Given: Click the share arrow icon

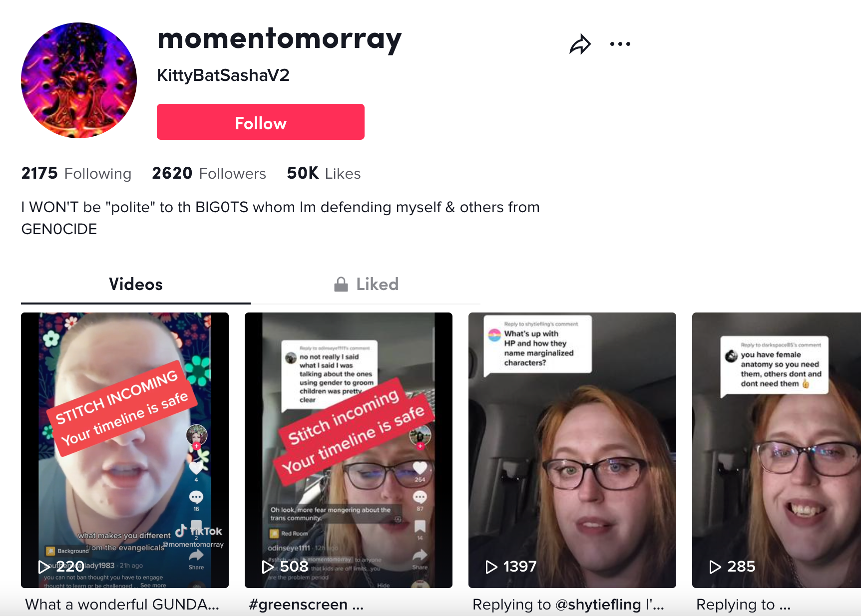Looking at the screenshot, I should click(x=580, y=44).
